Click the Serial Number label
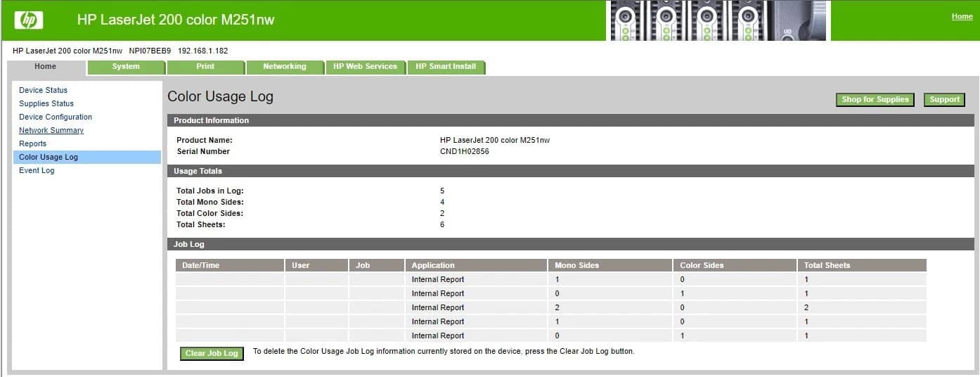The height and width of the screenshot is (377, 980). coord(203,151)
